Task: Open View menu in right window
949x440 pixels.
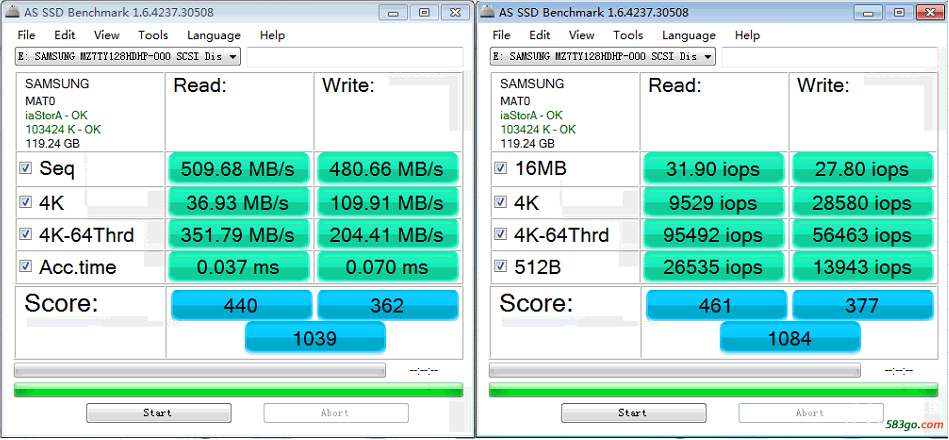Action: coord(582,35)
